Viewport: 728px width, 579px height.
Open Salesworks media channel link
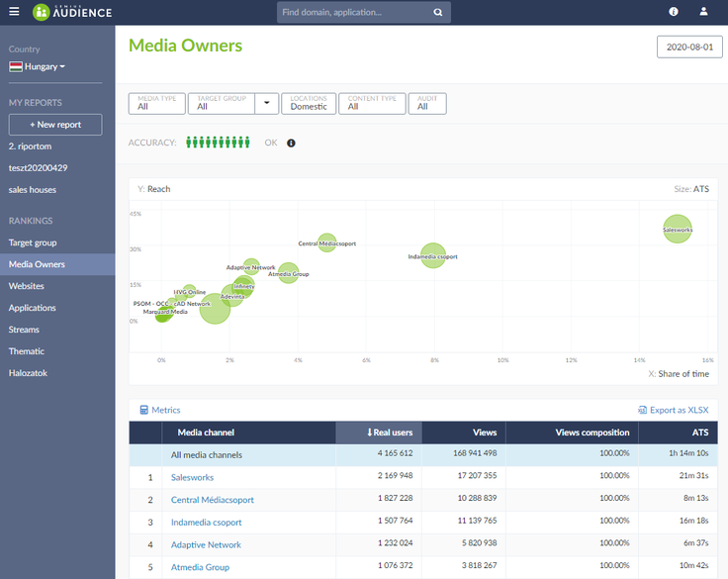pos(192,477)
